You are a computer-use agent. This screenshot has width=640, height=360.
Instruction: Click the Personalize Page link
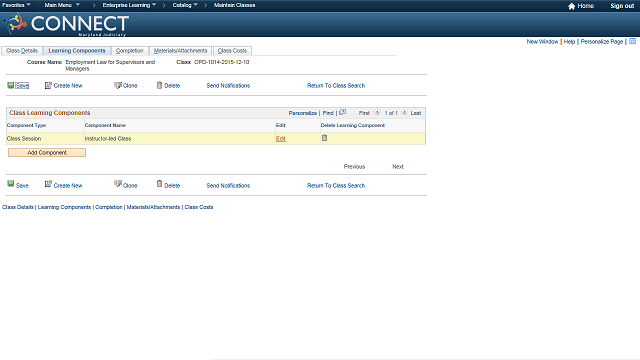(602, 42)
